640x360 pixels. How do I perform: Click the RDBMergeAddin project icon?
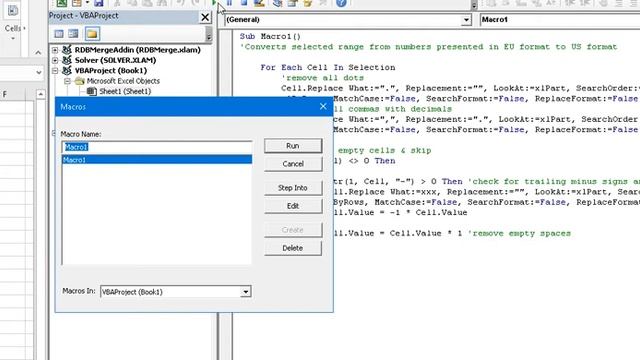(67, 50)
